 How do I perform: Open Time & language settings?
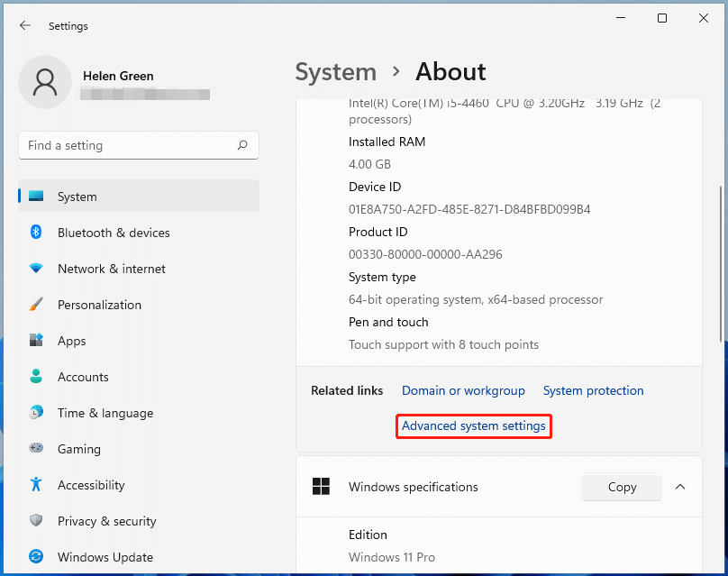click(105, 413)
